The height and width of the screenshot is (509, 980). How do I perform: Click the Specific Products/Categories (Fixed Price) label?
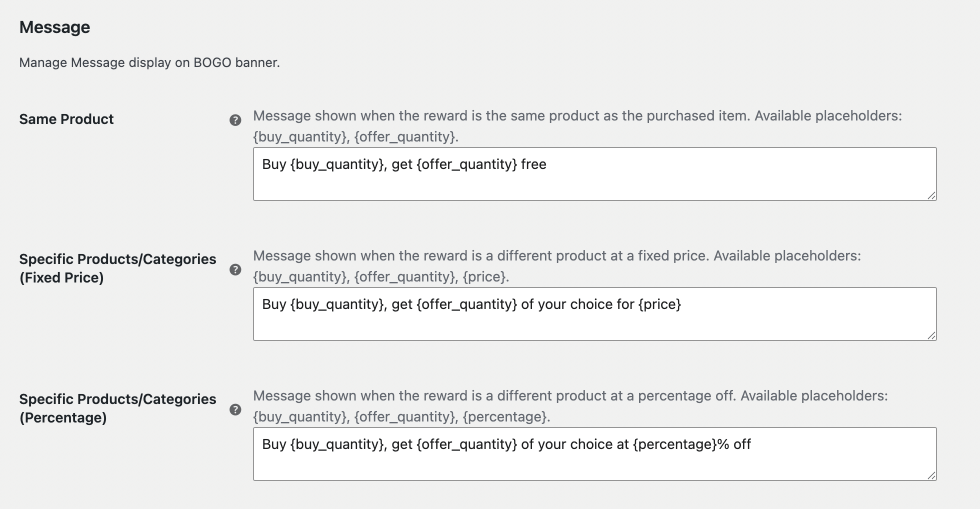click(117, 268)
